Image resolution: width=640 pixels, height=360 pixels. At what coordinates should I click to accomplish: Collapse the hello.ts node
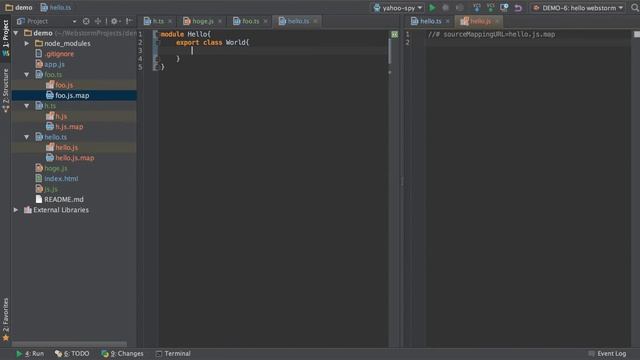[27, 137]
